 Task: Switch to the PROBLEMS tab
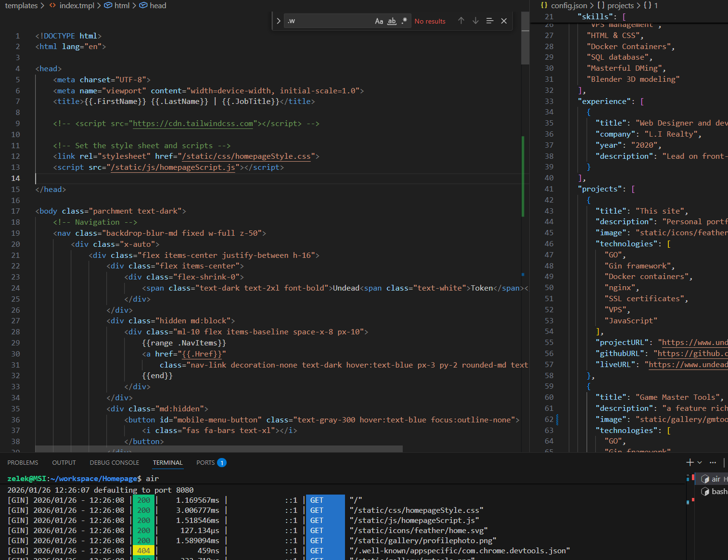[23, 462]
